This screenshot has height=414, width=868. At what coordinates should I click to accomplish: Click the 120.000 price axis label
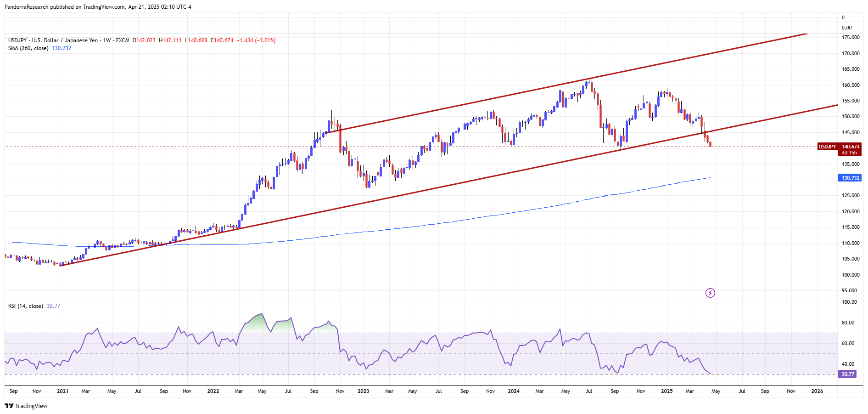[x=851, y=211]
